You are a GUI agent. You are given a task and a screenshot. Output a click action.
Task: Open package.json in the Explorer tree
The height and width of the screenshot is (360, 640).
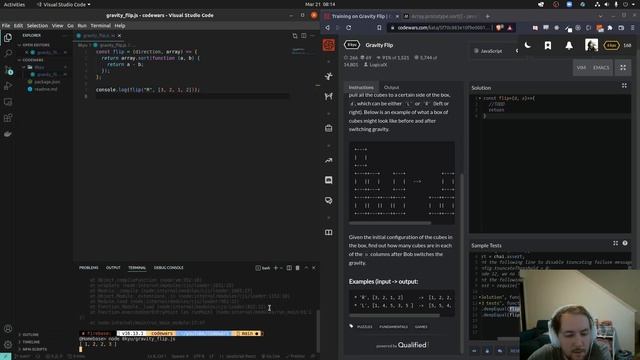[47, 82]
